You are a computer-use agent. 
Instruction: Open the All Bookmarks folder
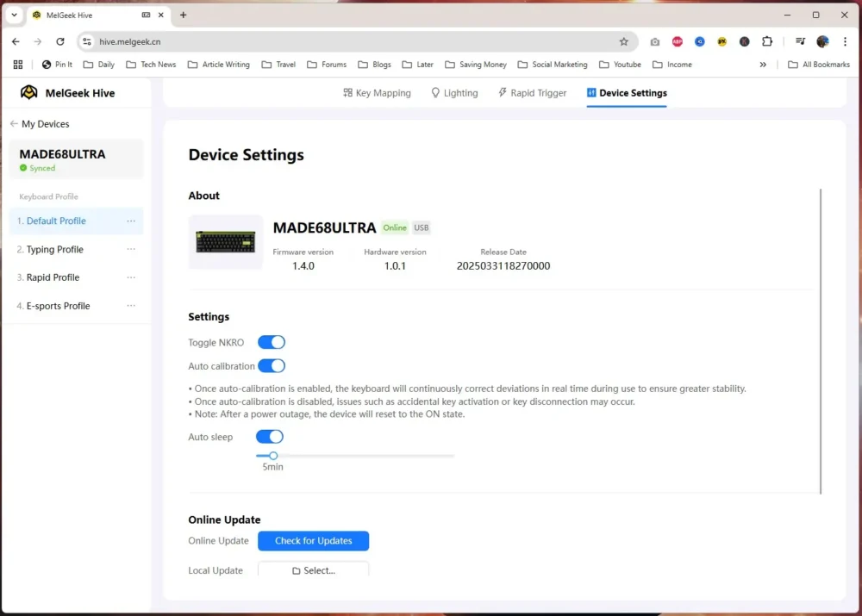coord(819,65)
